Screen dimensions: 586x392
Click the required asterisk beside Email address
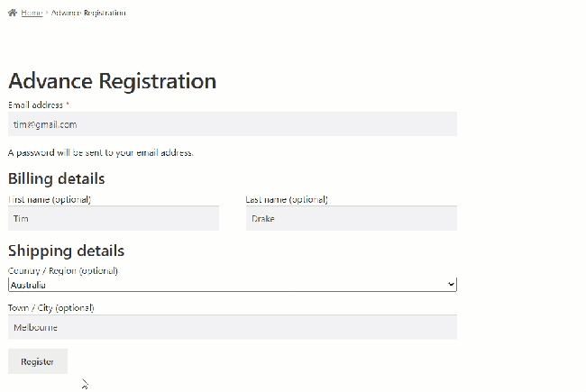68,105
